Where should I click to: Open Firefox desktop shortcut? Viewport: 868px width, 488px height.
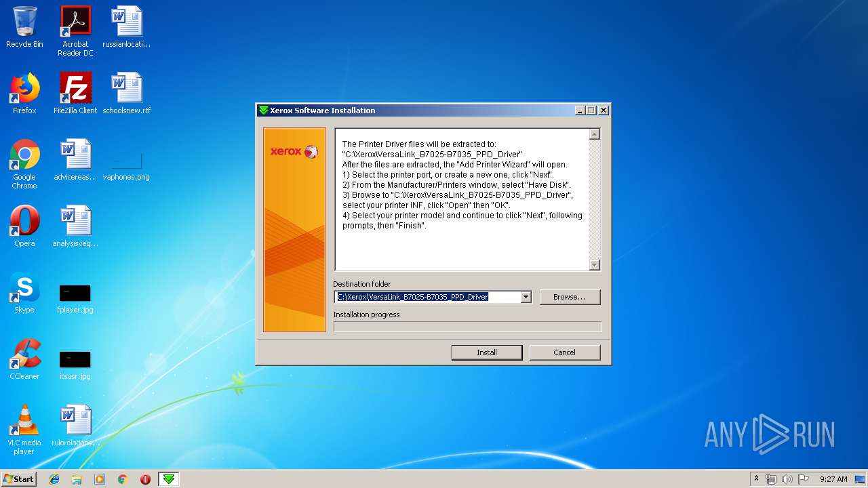(x=24, y=94)
